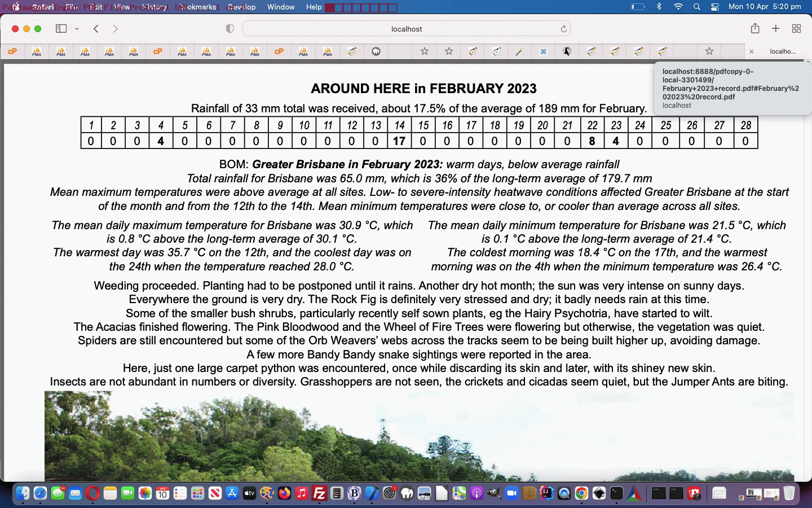Open Terminal from the Dock
The image size is (812, 508).
(x=616, y=493)
